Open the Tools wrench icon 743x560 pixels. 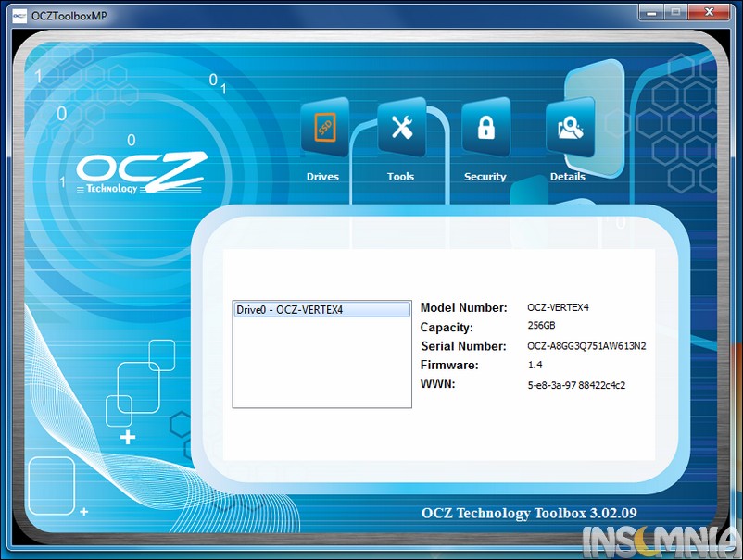[x=402, y=128]
